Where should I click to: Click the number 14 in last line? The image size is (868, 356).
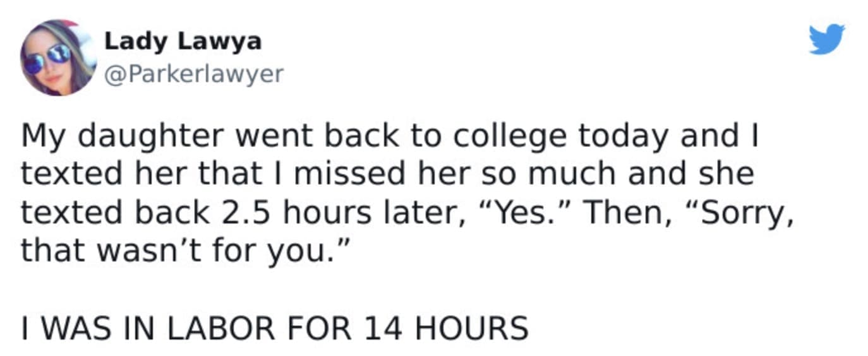coord(381,329)
